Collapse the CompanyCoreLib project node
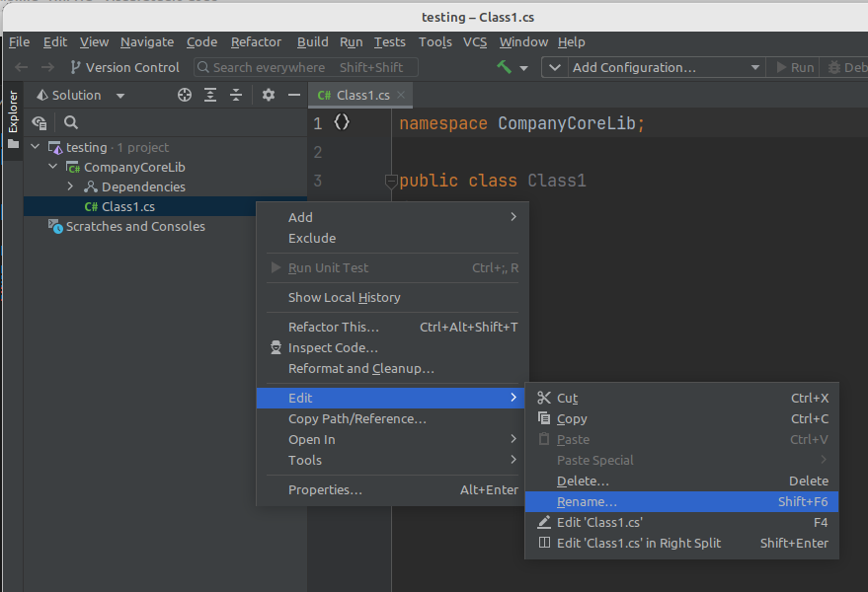868x592 pixels. coord(53,167)
